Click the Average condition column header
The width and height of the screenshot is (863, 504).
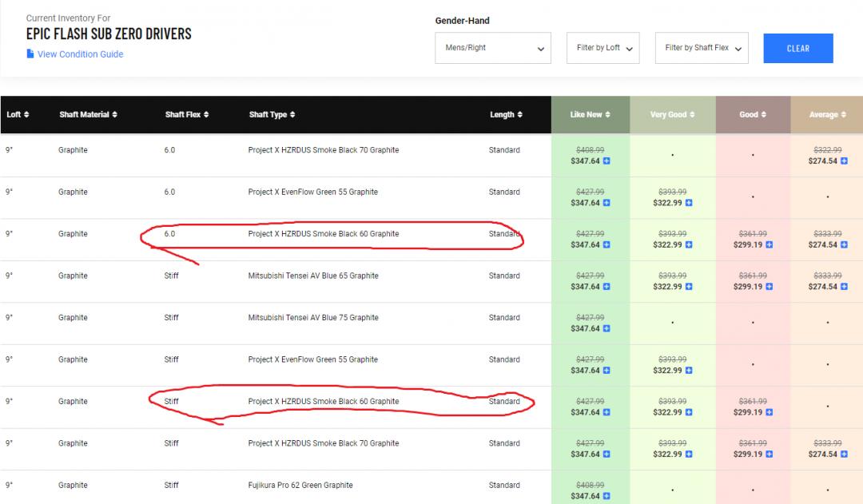click(827, 115)
